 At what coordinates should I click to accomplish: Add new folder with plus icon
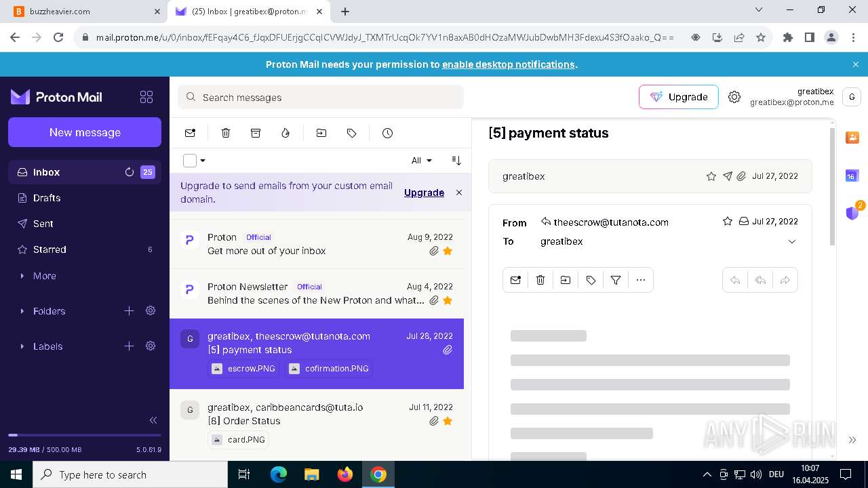(x=129, y=310)
